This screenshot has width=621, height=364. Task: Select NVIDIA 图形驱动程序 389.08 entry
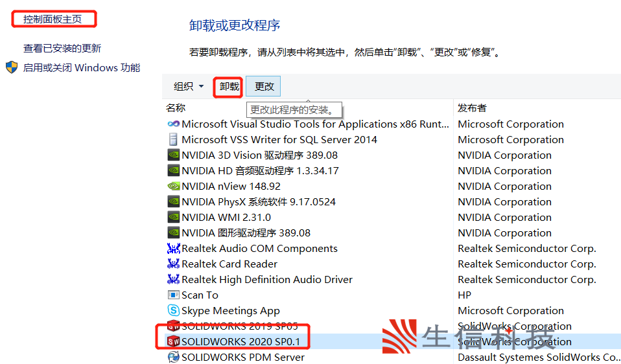tap(246, 233)
